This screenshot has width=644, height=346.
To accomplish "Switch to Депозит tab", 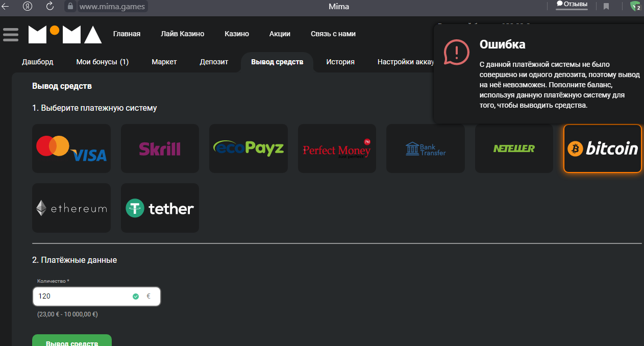I will 214,62.
